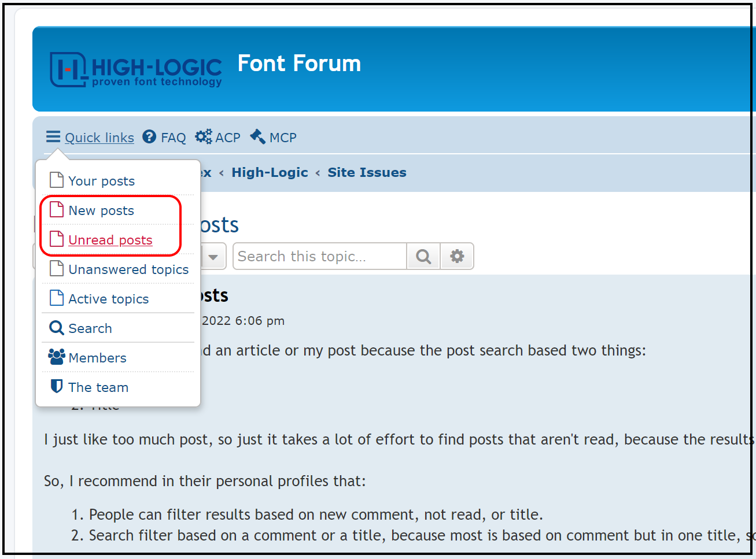The image size is (756, 559).
Task: Open the FAQ link
Action: [174, 138]
